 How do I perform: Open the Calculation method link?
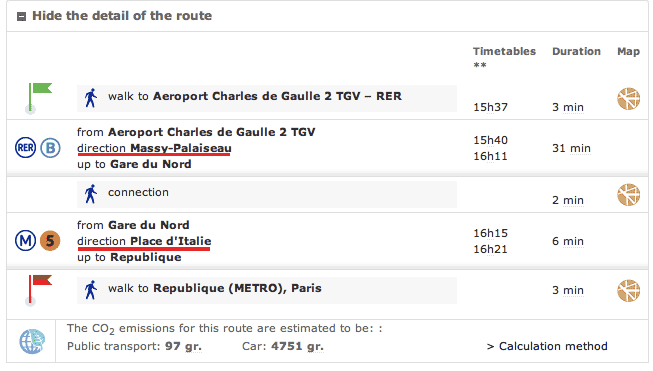tap(547, 346)
